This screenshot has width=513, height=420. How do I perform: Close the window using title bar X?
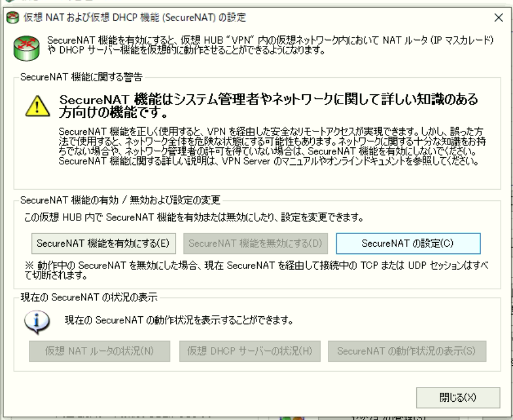499,18
